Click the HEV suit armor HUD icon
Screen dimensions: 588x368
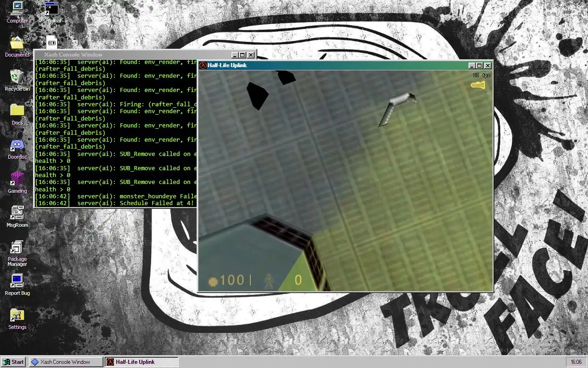[x=269, y=281]
